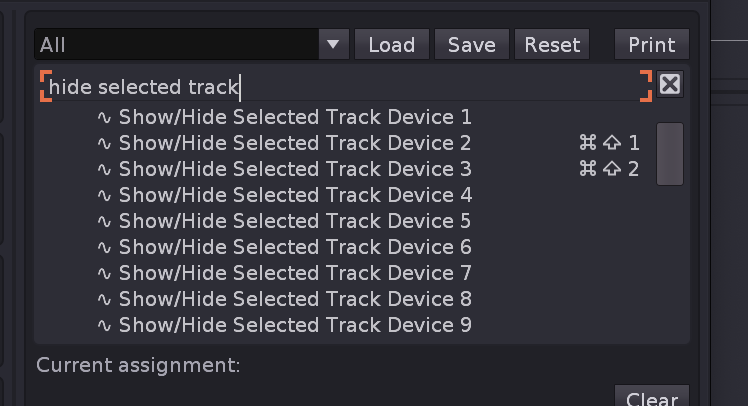Click the Reset button
748x406 pixels.
tap(552, 45)
